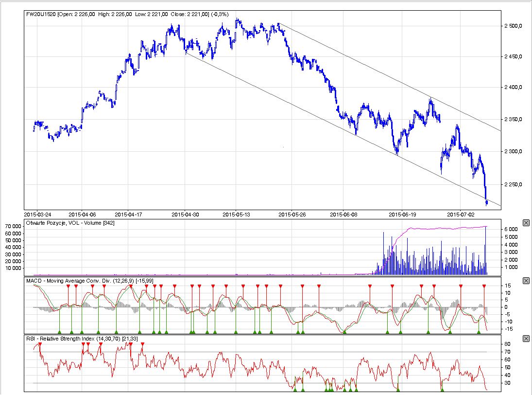Click the 50 000 open interest axis label

click(13, 240)
